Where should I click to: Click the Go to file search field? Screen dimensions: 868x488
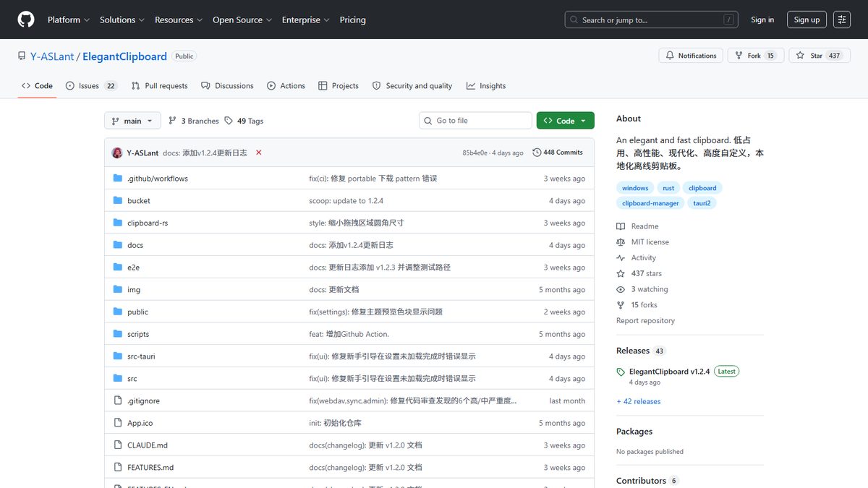tap(475, 121)
